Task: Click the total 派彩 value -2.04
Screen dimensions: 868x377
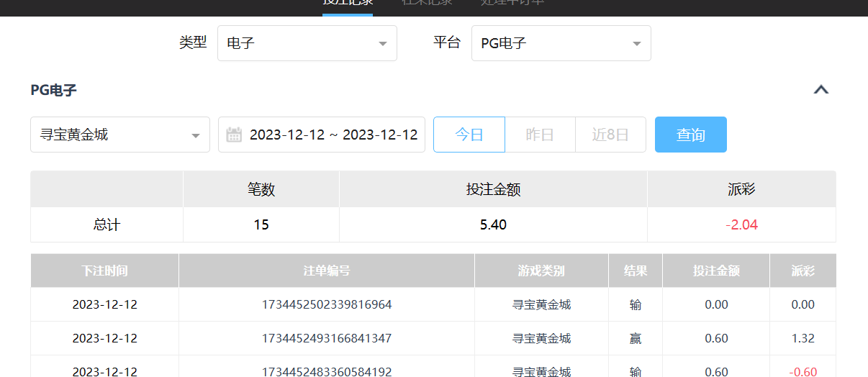Action: [x=741, y=224]
